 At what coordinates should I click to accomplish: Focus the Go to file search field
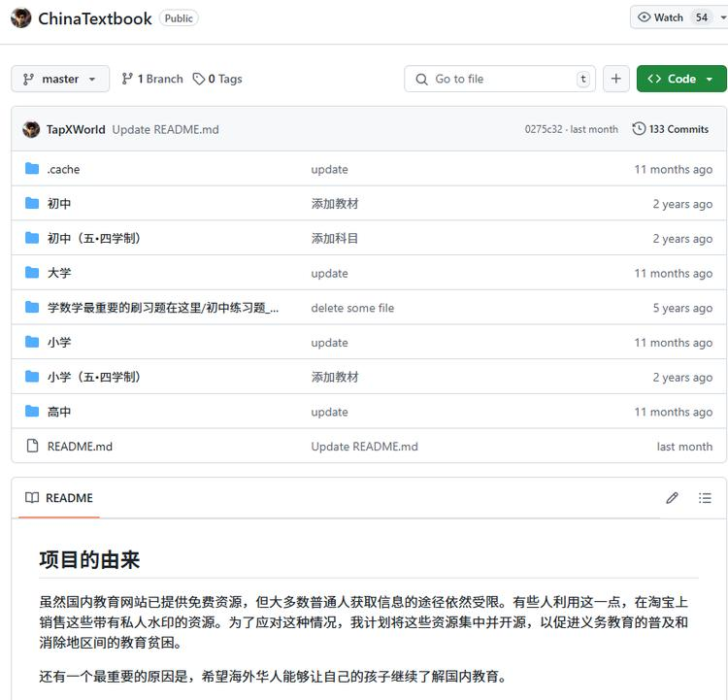(500, 79)
